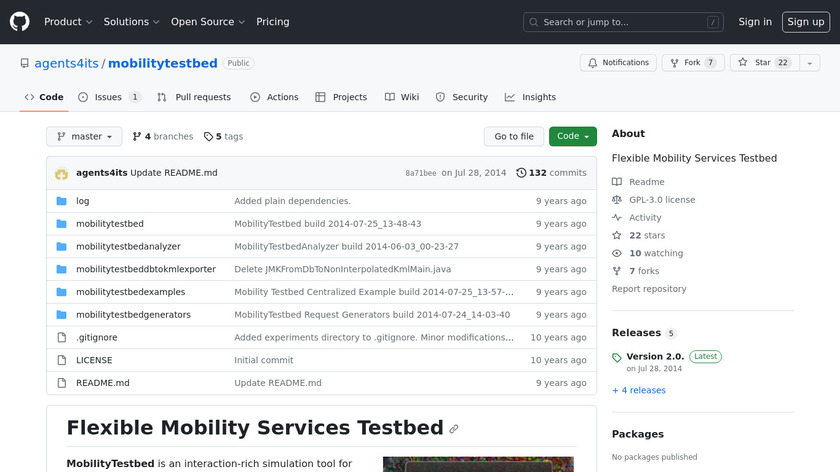840x472 pixels.
Task: Click the README link anchor icon
Action: click(454, 429)
